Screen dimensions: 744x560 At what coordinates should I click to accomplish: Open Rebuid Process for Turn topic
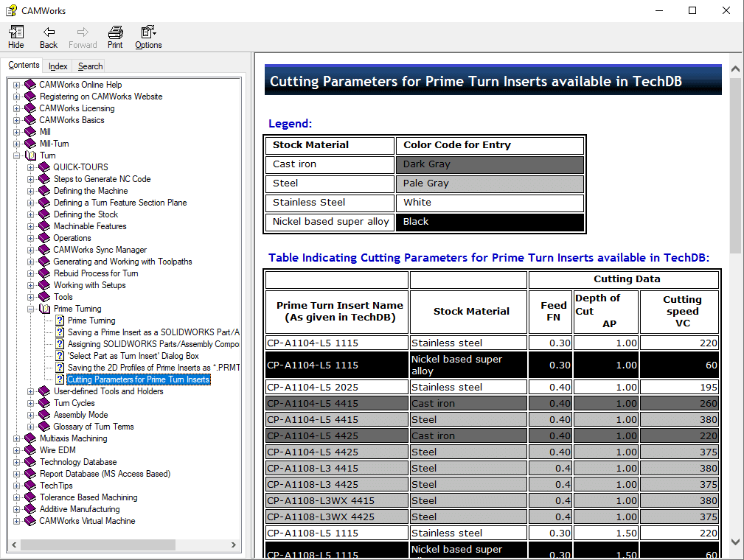(x=96, y=273)
